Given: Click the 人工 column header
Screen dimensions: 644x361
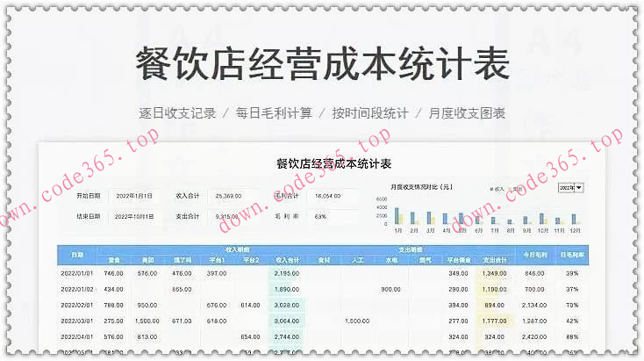Looking at the screenshot, I should click(357, 260).
